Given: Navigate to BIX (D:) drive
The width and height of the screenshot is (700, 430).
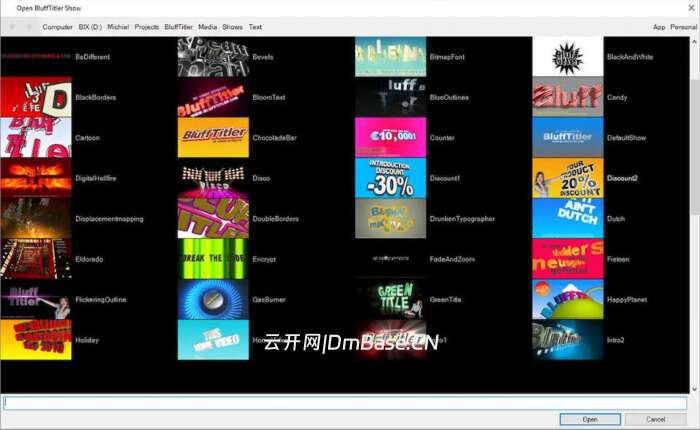Looking at the screenshot, I should 90,27.
